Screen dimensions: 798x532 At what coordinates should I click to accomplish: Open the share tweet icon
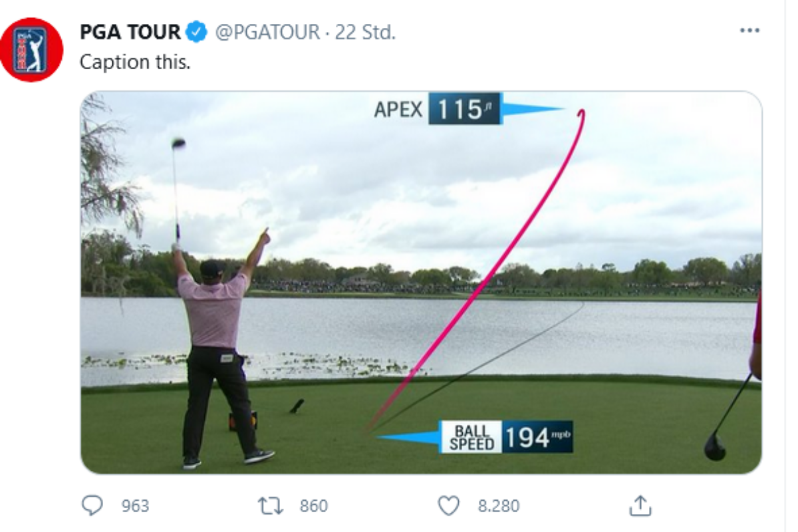[640, 506]
